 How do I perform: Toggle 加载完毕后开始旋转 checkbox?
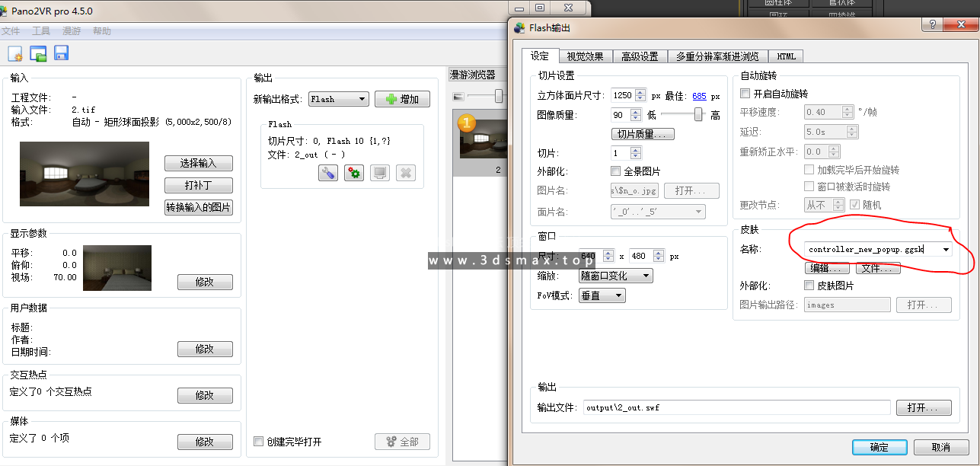809,170
